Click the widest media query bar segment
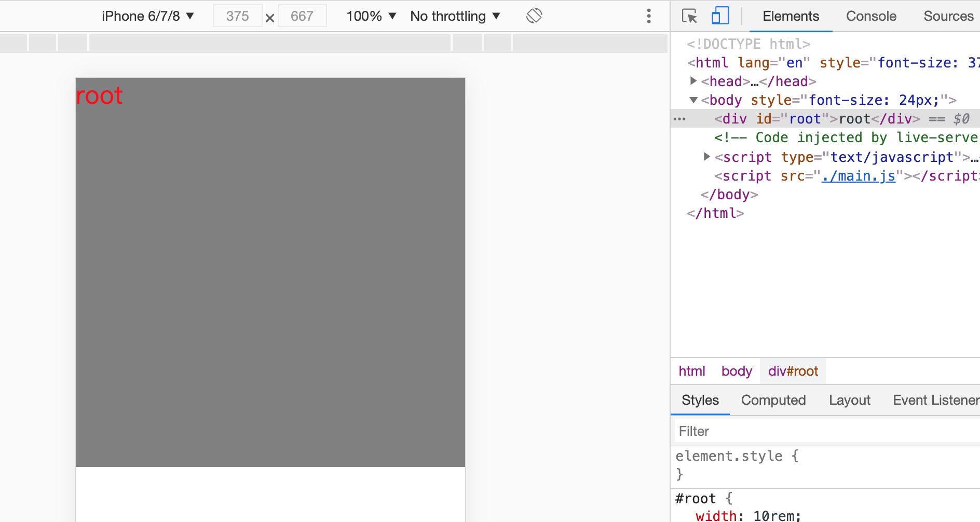Image resolution: width=980 pixels, height=522 pixels. pyautogui.click(x=270, y=43)
